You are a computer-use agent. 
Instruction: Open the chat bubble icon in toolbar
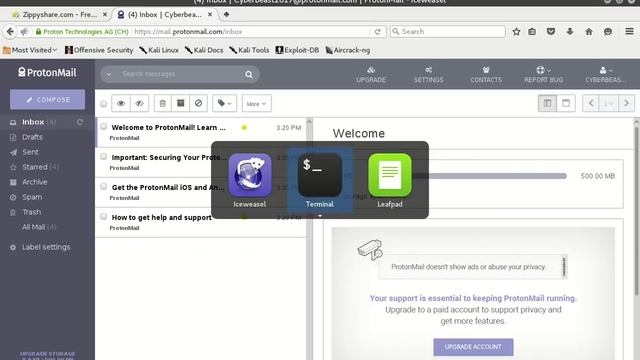[608, 31]
